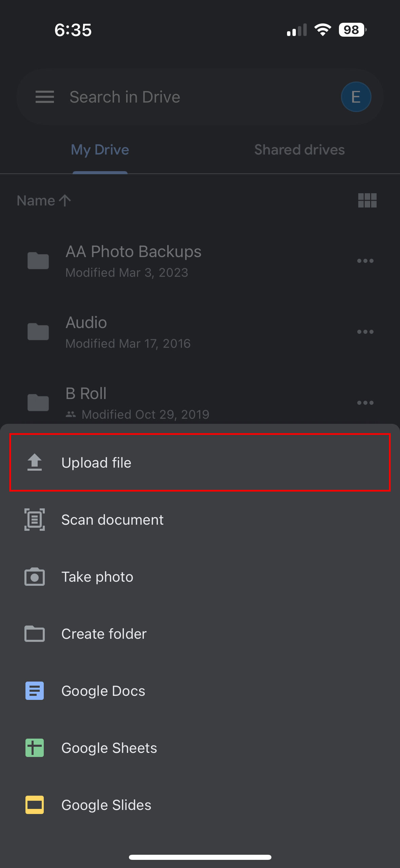Screen dimensions: 400x868
Task: Tap the Take photo camera icon
Action: point(35,577)
